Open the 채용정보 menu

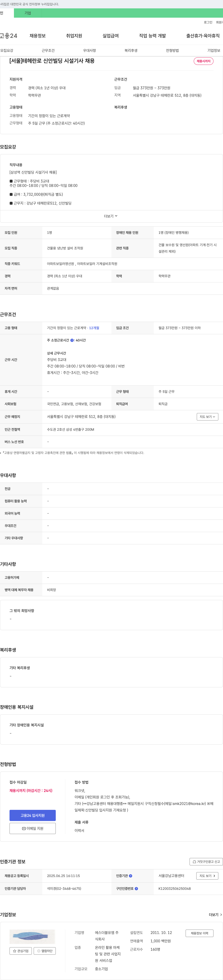click(x=38, y=36)
